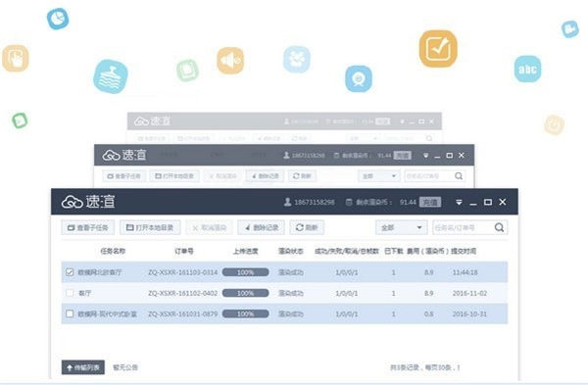Click the 100% progress bar of order ZQ-XSXR-161031-0879
The image size is (588, 385).
click(246, 313)
